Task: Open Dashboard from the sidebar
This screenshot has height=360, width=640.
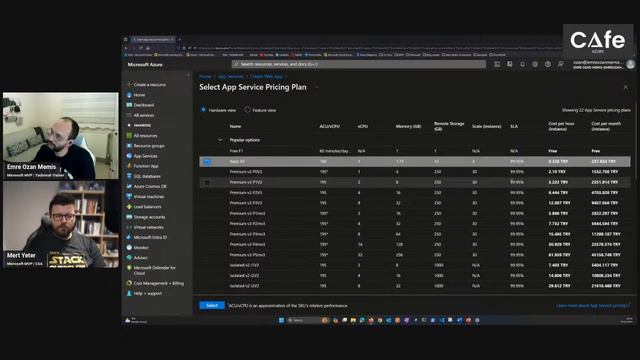Action: click(140, 105)
